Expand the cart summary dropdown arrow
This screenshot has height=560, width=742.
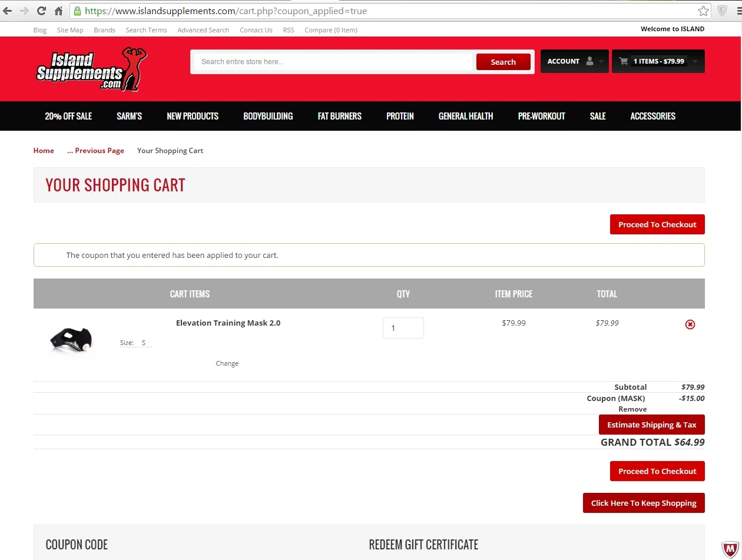coord(695,62)
